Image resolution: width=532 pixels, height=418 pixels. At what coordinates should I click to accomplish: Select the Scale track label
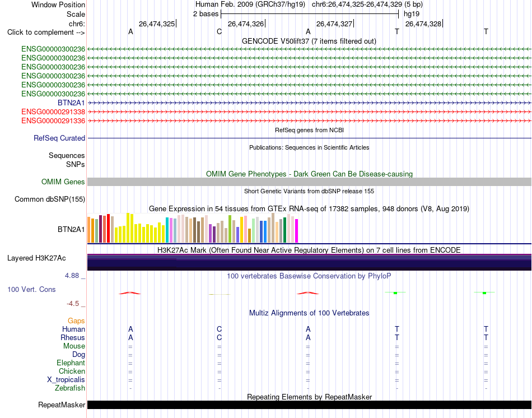pyautogui.click(x=76, y=14)
